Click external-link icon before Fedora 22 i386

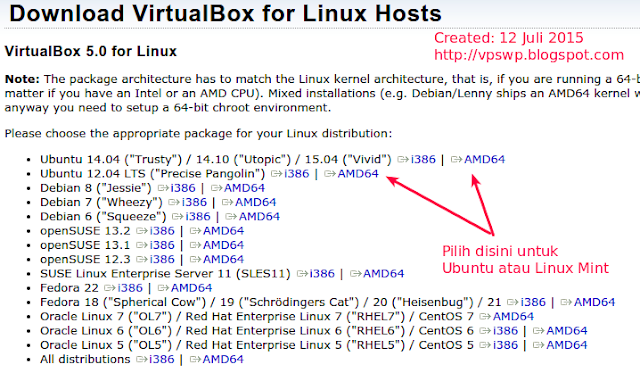pos(110,288)
